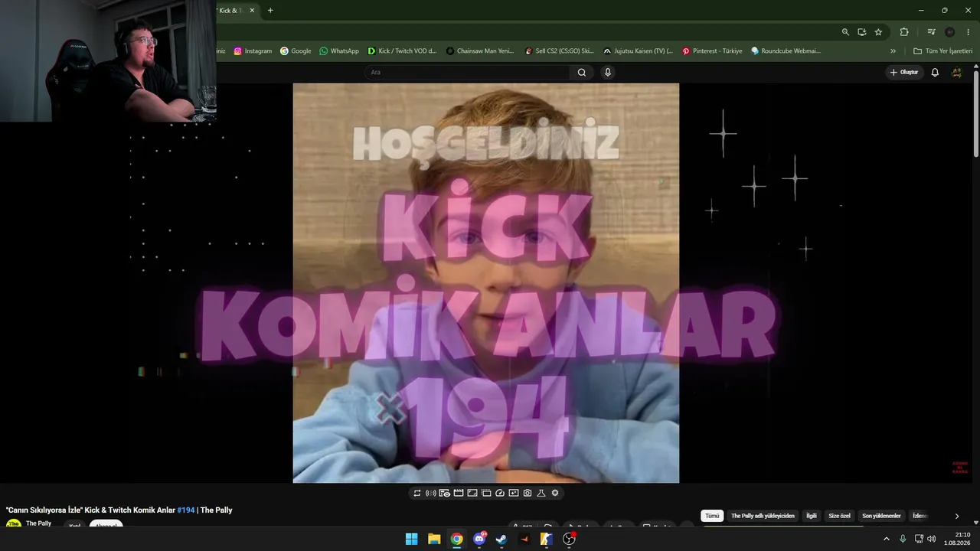Click the sparkle-frame icon in the player toolbar
Screen dimensions: 980x551
514,493
